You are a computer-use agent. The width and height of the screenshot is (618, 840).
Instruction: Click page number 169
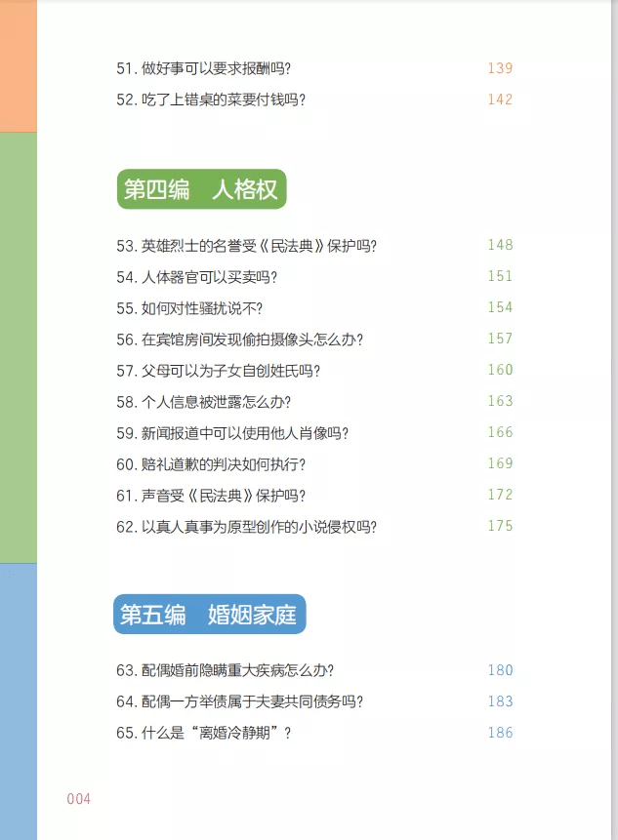tap(500, 462)
